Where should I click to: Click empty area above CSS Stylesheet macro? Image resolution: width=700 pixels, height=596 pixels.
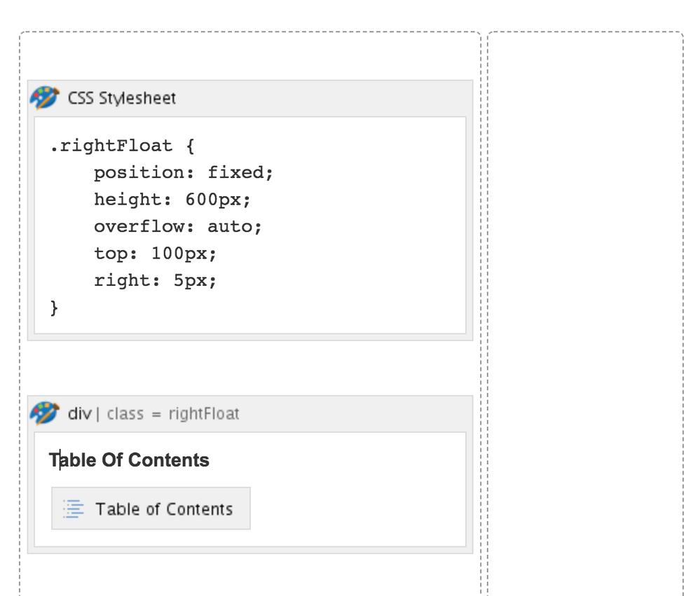(x=250, y=56)
